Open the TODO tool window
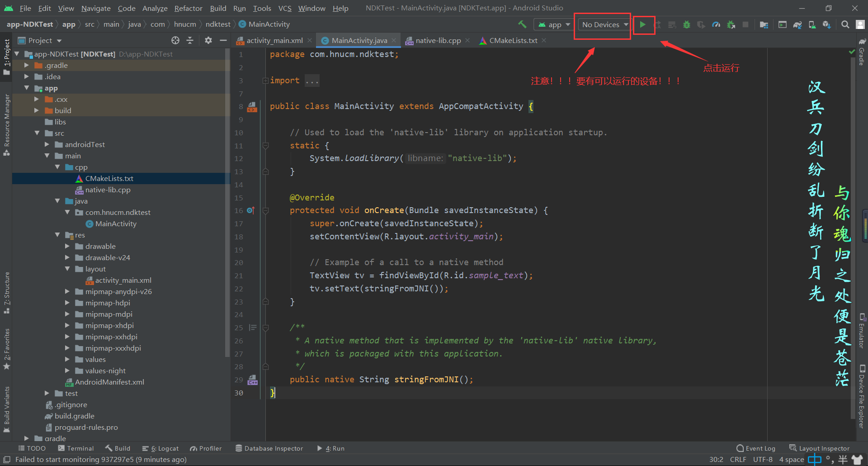The image size is (868, 466). coord(32,448)
